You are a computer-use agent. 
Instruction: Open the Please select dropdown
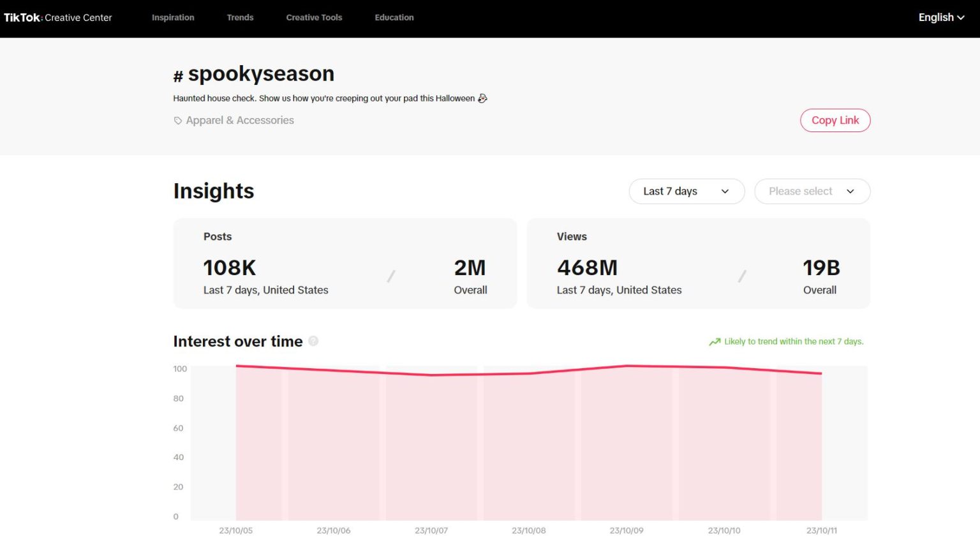tap(812, 191)
